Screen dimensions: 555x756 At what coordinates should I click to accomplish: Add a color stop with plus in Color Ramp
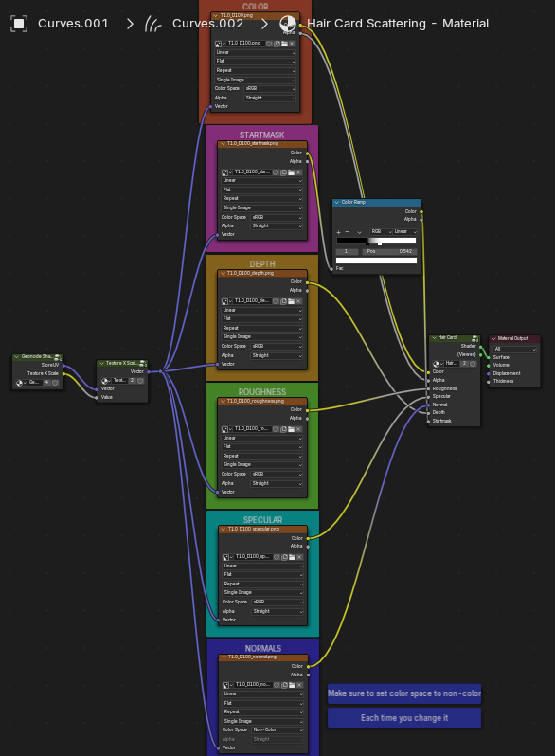[x=338, y=232]
